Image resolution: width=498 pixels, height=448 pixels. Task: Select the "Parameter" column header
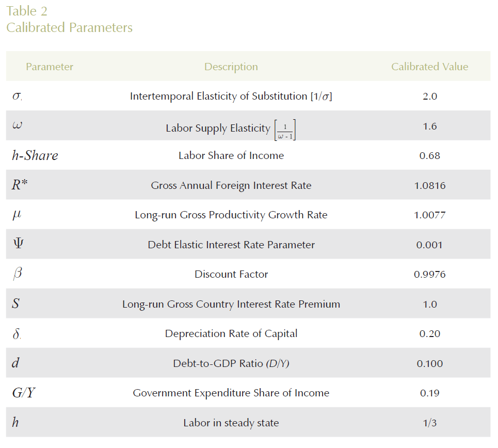(x=50, y=67)
